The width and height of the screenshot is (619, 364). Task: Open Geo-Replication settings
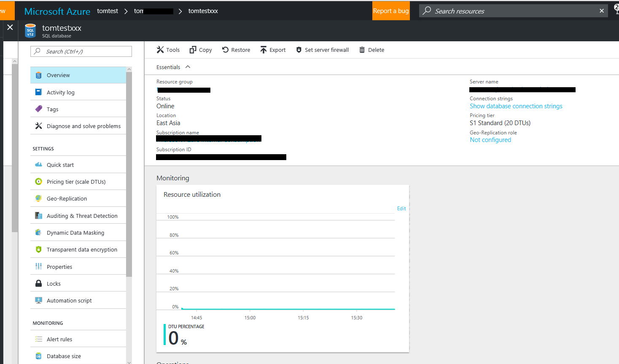[78, 198]
